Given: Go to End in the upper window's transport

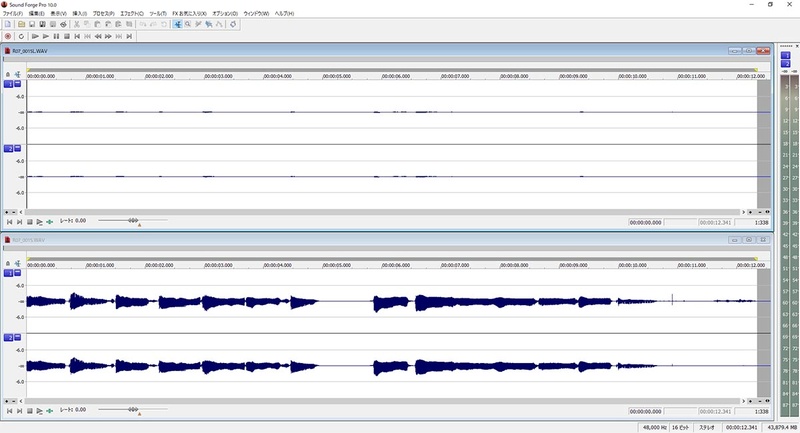Looking at the screenshot, I should coord(19,222).
